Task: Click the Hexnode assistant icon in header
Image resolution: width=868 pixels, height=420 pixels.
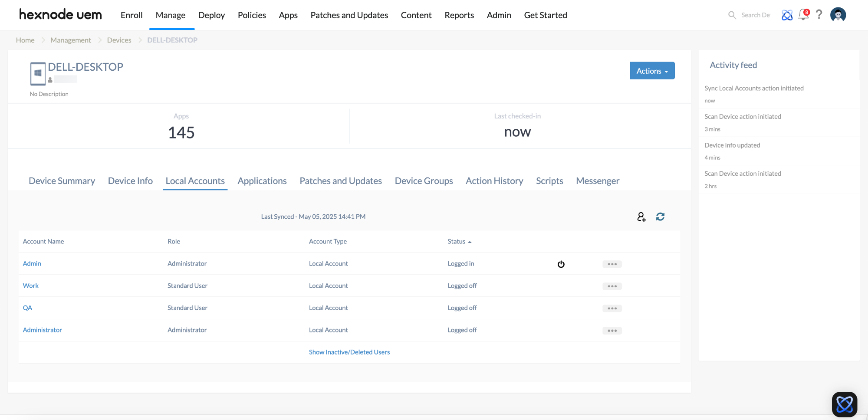Action: coord(787,15)
